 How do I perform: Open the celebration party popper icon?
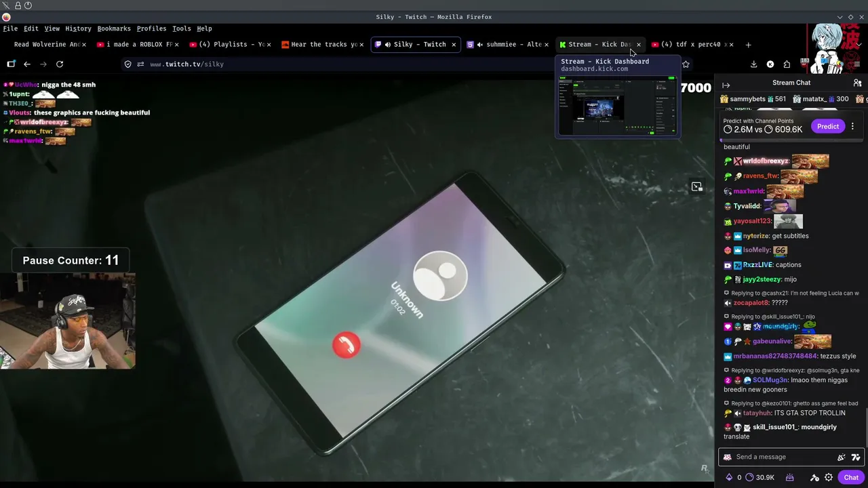tap(842, 457)
